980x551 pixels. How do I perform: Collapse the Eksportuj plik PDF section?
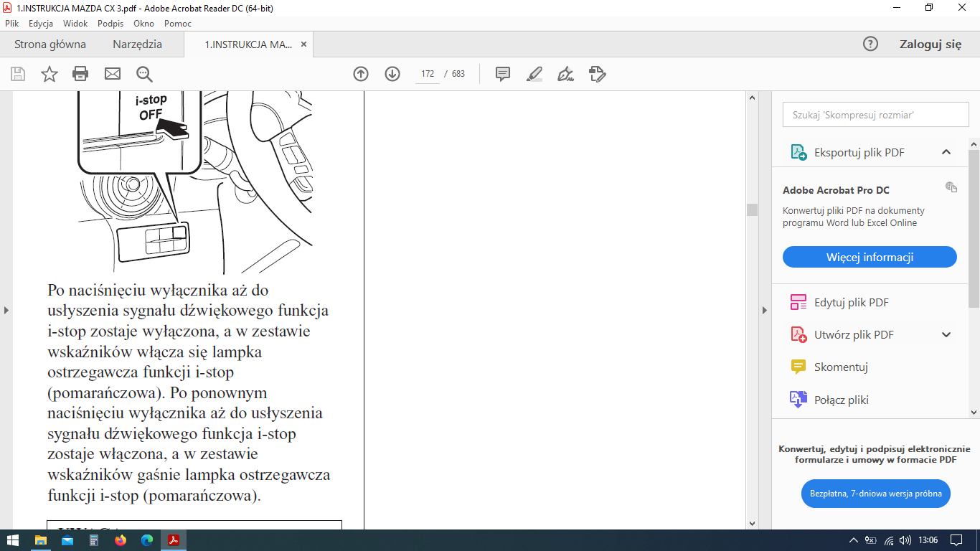(x=946, y=152)
